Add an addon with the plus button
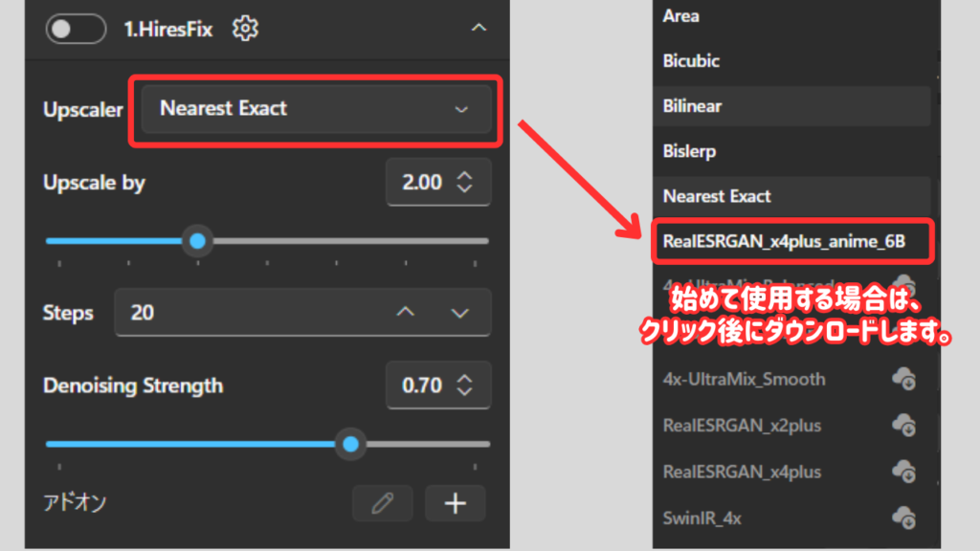This screenshot has width=980, height=551. pos(455,502)
